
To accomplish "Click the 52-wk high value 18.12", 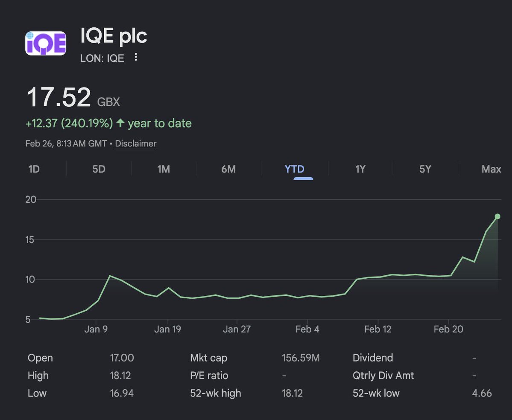I will 292,393.
